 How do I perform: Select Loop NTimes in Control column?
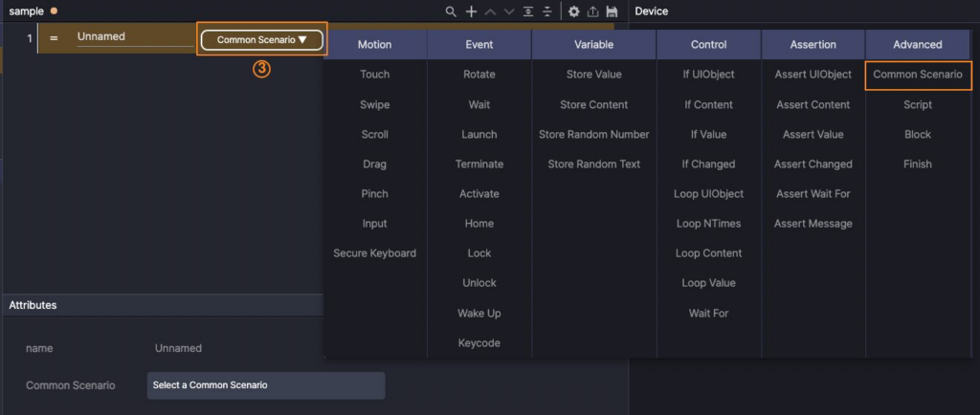click(x=708, y=224)
